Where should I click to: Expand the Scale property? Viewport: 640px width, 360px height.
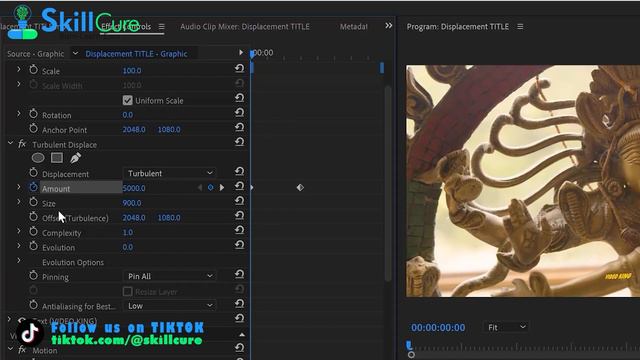pos(19,69)
